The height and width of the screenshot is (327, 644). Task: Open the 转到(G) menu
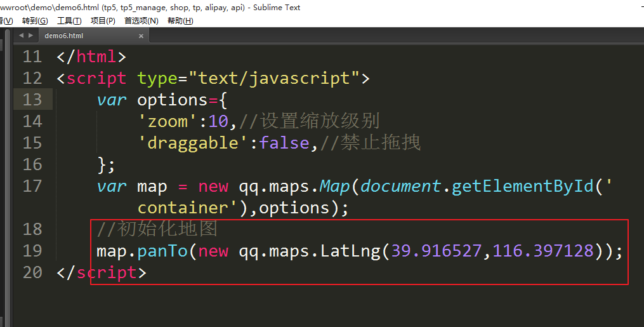click(34, 20)
